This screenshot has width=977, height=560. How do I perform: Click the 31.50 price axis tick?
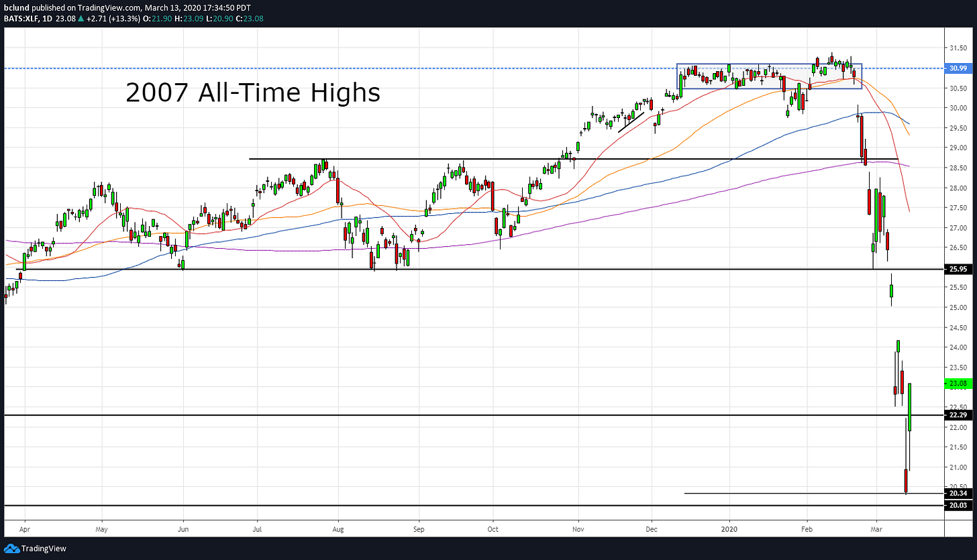(958, 48)
